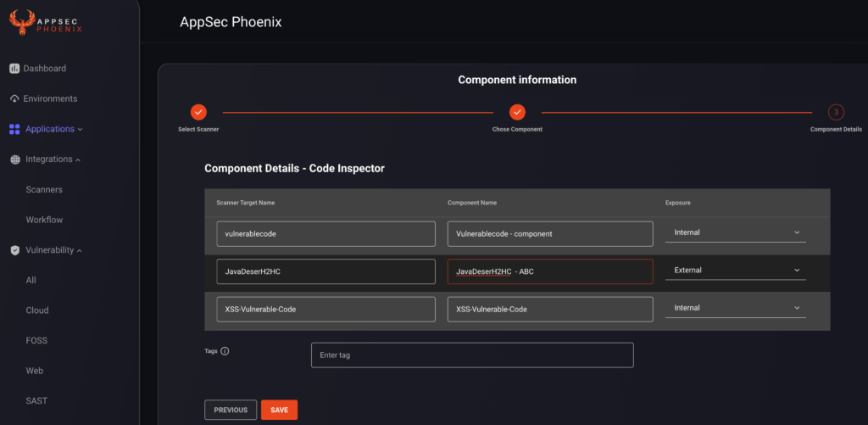The image size is (868, 425).
Task: Open the Dashboard chart icon
Action: tap(14, 69)
